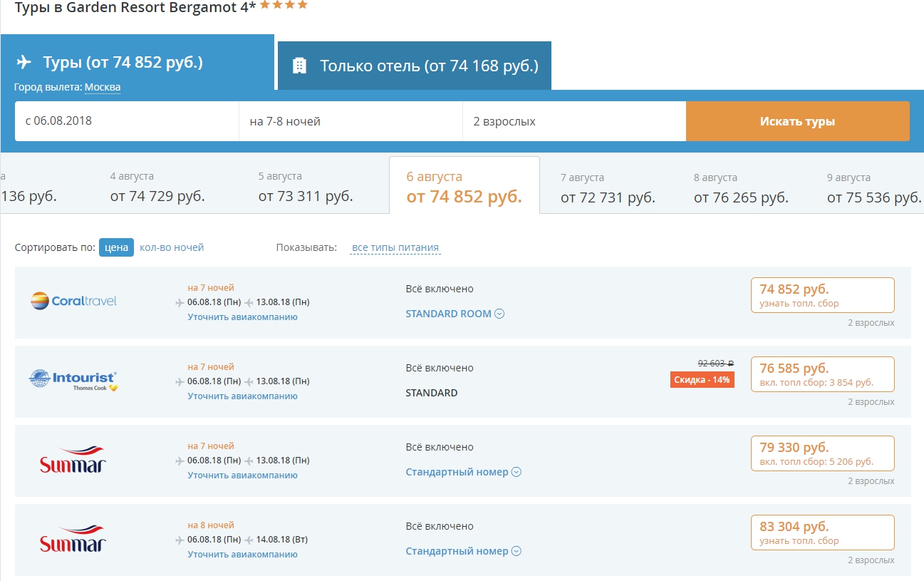Switch to the Туры (от 74 852 руб.) tab
Viewport: 924px width, 581px height.
(137, 62)
